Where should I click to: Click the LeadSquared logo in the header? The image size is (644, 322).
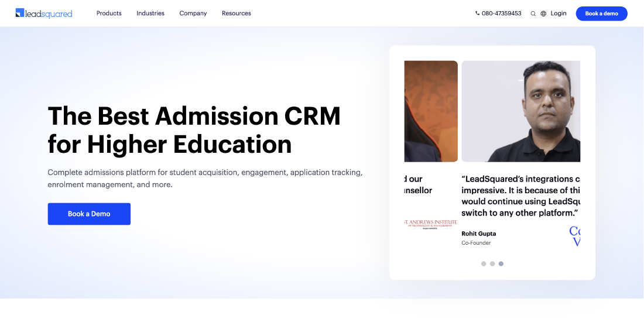tap(44, 13)
